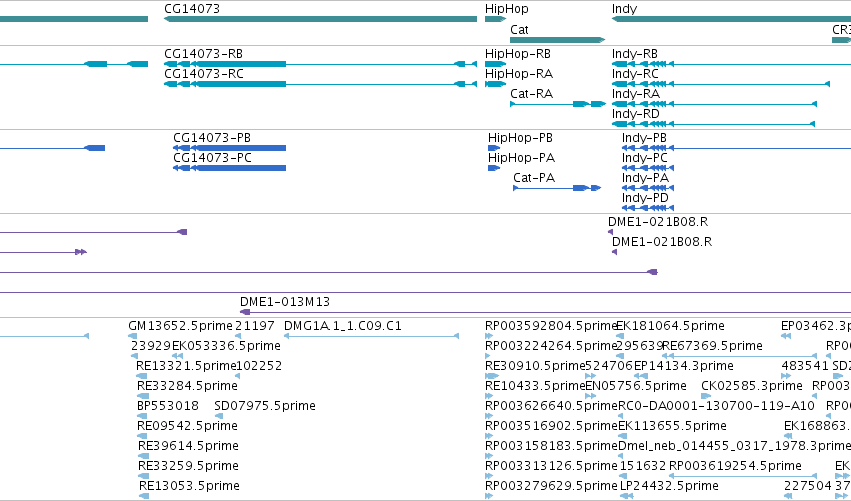Select EK181064.5prime EST label
Viewport: 851px width, 501px height.
(x=670, y=326)
